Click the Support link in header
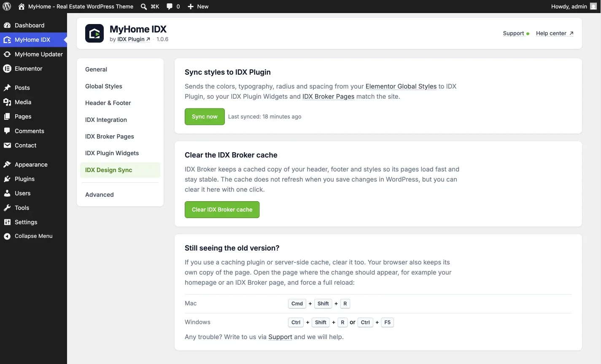The width and height of the screenshot is (601, 364). click(513, 33)
